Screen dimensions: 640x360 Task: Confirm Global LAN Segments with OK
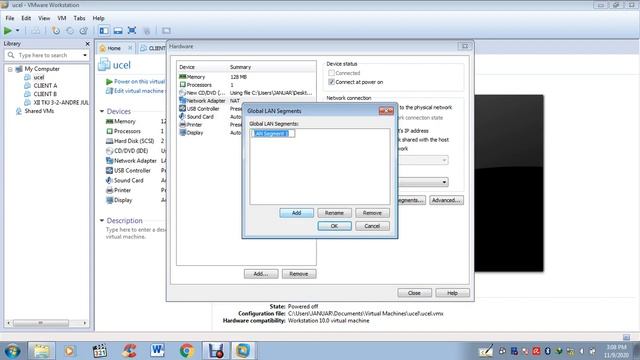(x=334, y=226)
